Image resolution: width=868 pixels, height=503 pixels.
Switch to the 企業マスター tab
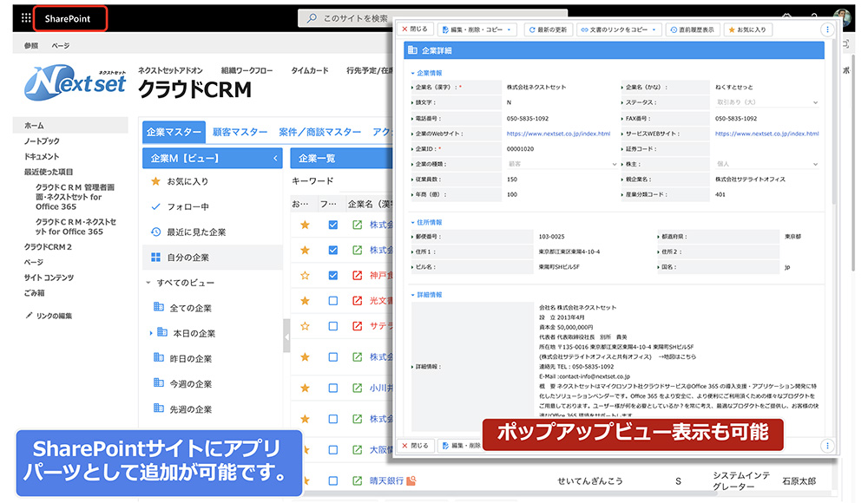point(174,132)
